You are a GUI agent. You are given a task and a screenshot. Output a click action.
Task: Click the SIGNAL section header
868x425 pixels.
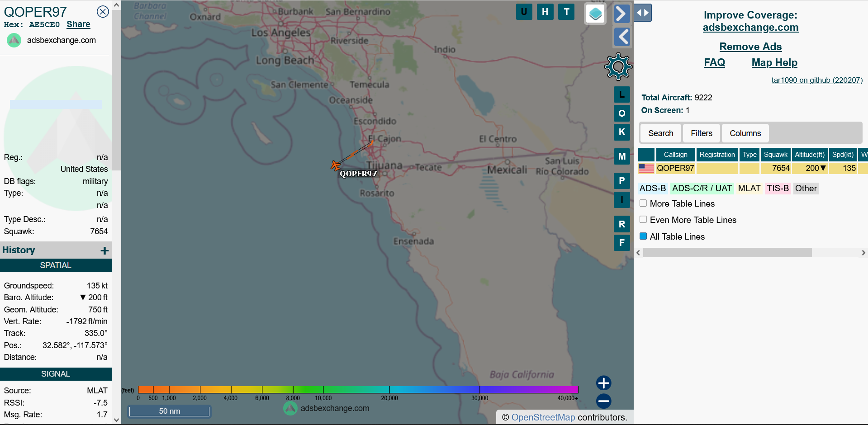[56, 374]
